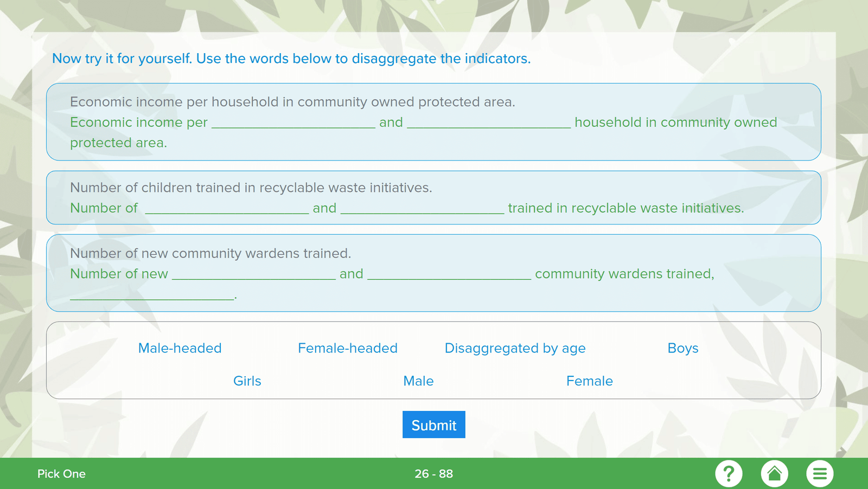Pick the Female-headed word option

point(347,348)
